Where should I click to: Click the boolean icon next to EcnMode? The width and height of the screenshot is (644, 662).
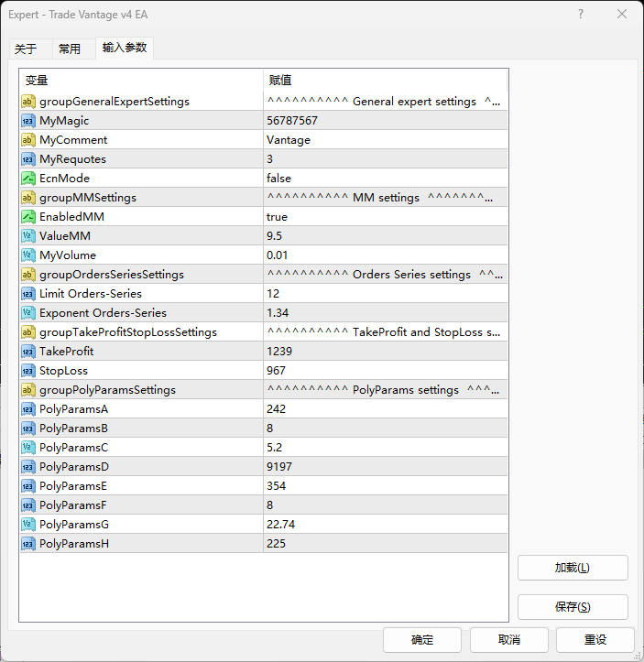tap(28, 179)
